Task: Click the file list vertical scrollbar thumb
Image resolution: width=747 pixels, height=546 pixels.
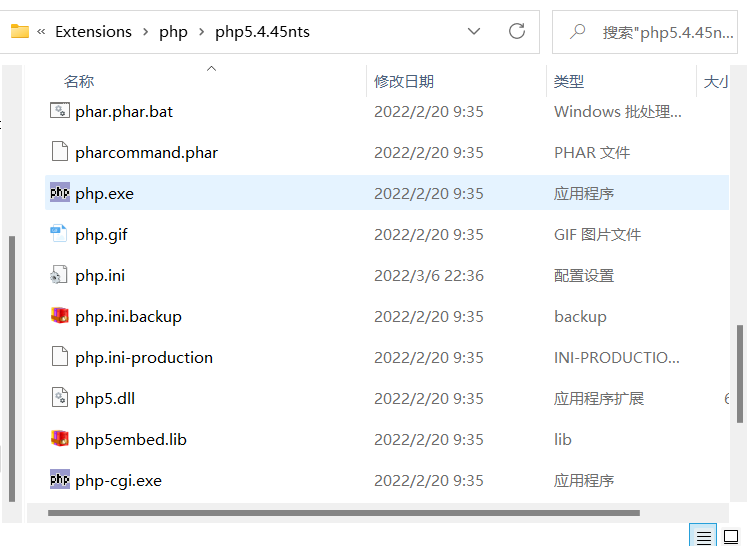Action: coord(739,374)
